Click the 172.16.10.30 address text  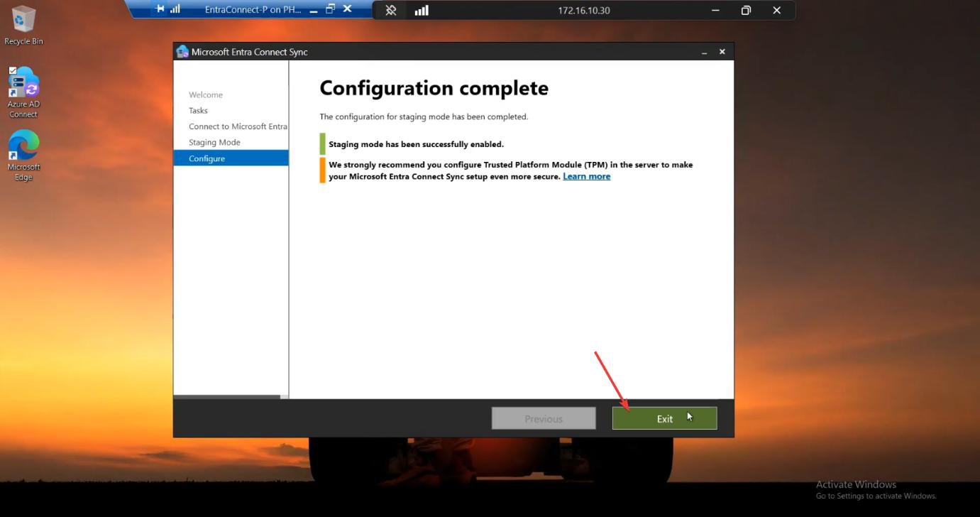(583, 10)
